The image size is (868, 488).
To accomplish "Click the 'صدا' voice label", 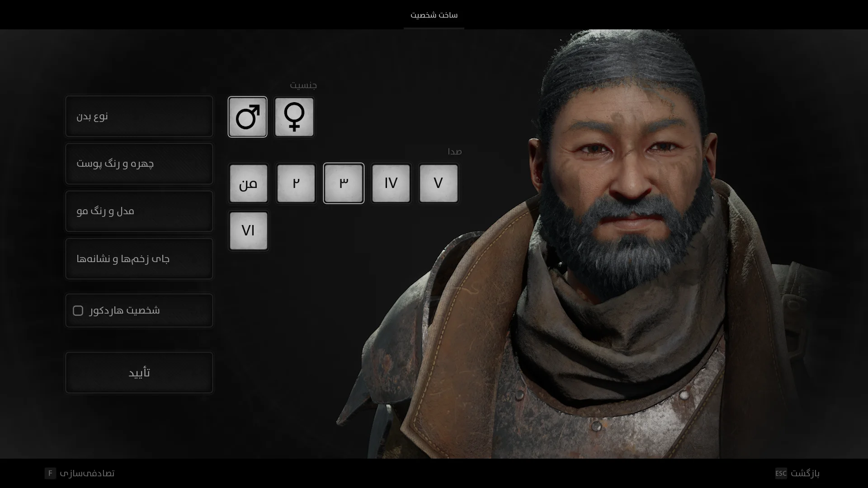I will click(455, 151).
